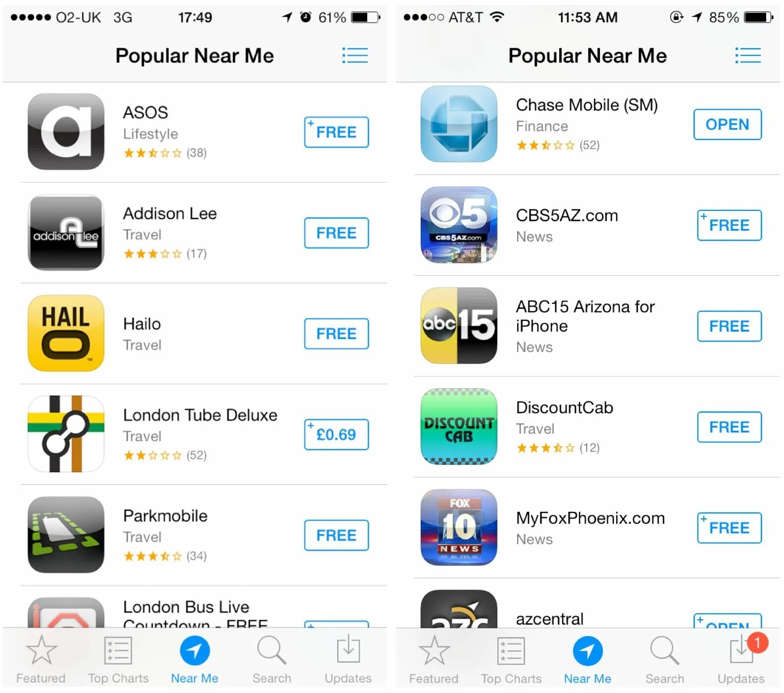Open the Addison Lee app listing title
This screenshot has width=784, height=693.
pos(170,213)
